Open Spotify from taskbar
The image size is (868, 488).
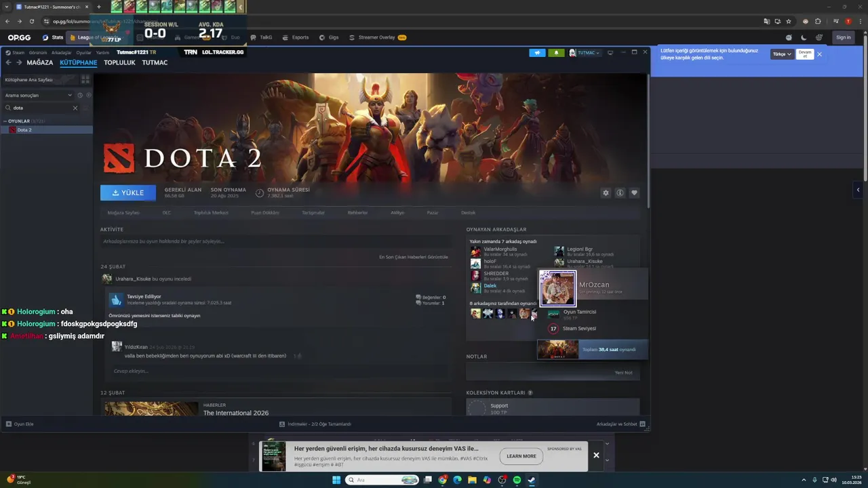coord(517,480)
